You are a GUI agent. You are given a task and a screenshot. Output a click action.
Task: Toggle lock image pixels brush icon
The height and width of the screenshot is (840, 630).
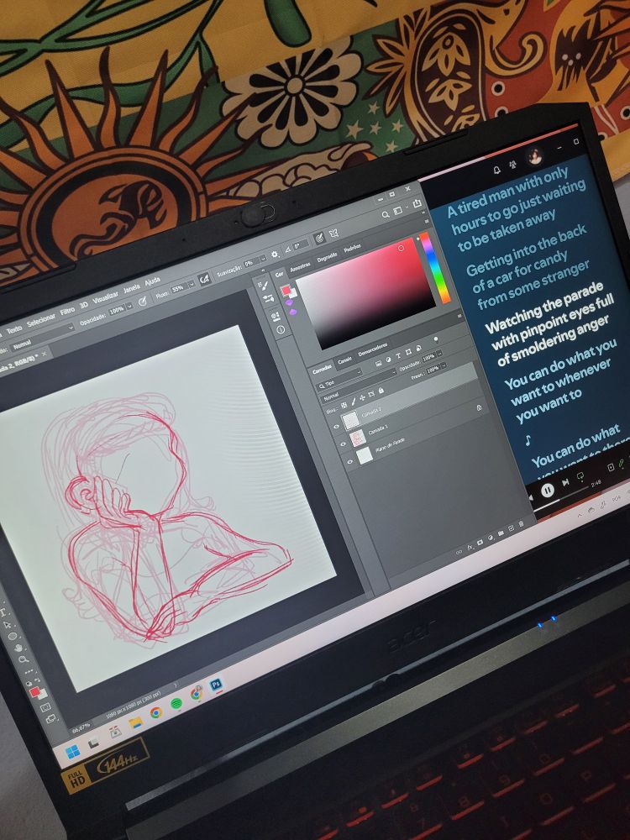coord(354,402)
